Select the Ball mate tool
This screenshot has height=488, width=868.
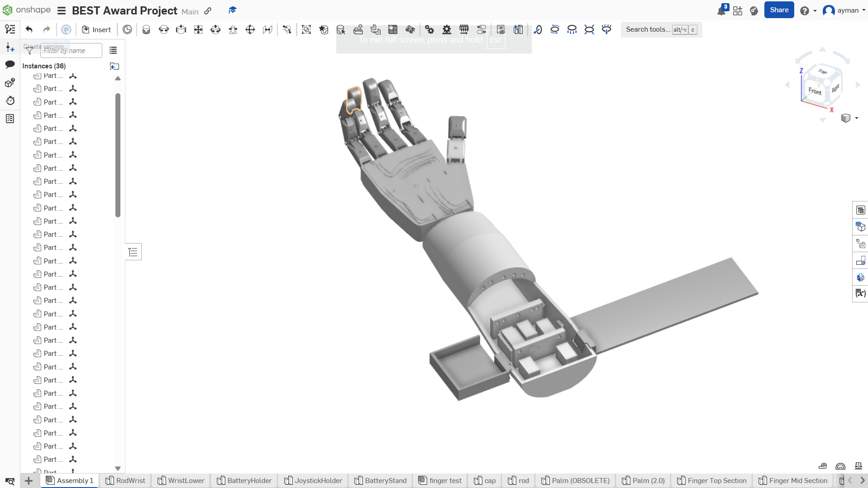click(x=250, y=29)
